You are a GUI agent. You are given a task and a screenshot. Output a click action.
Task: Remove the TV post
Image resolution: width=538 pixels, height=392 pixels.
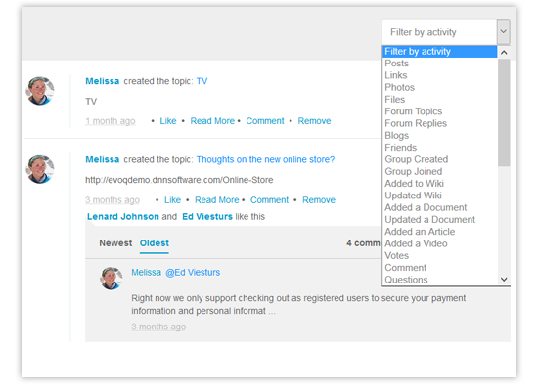coord(314,121)
